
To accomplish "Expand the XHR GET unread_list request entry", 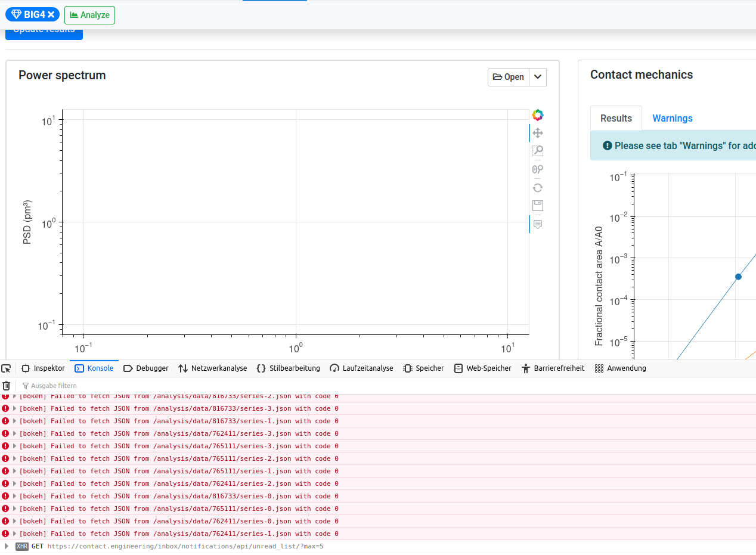I will pyautogui.click(x=6, y=545).
